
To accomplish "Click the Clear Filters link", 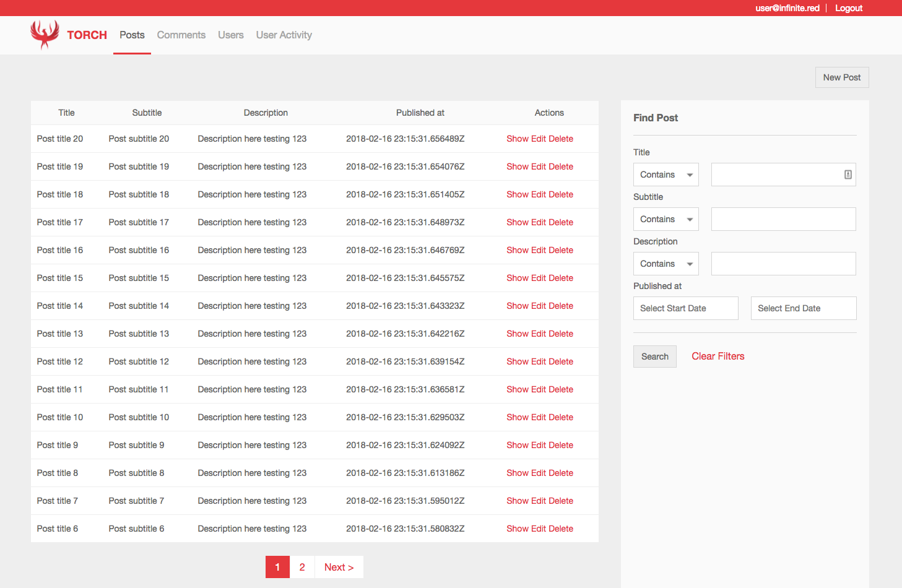I will tap(718, 357).
